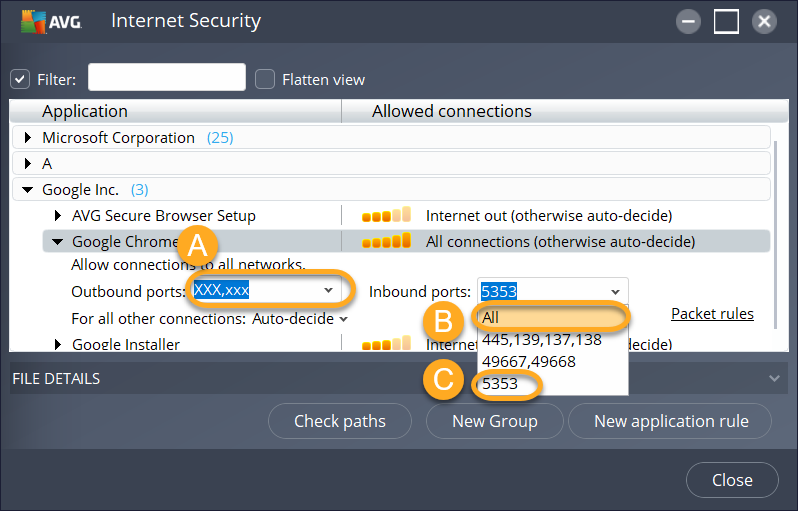Minimize the Internet Security window
Viewport: 798px width, 511px height.
click(688, 21)
